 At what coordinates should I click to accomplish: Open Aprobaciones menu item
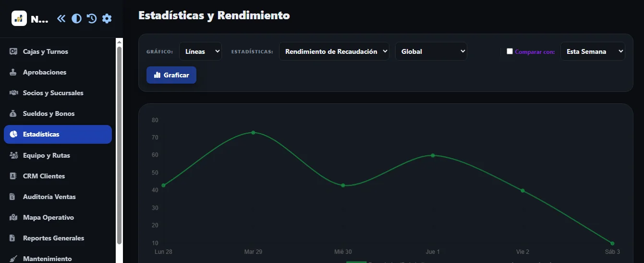pos(58,72)
